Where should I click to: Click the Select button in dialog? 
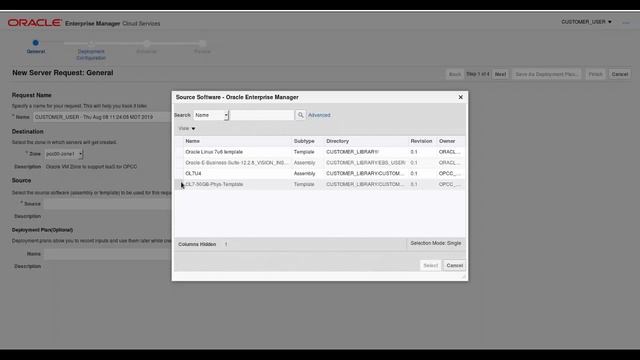[430, 265]
